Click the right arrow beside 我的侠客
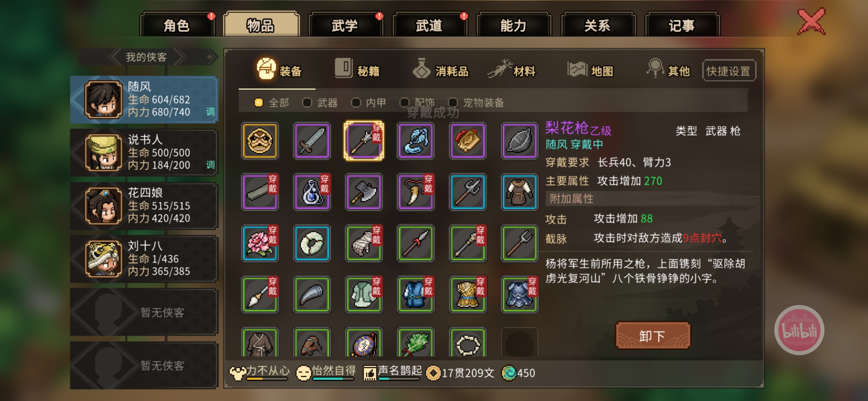This screenshot has height=401, width=868. pos(180,57)
